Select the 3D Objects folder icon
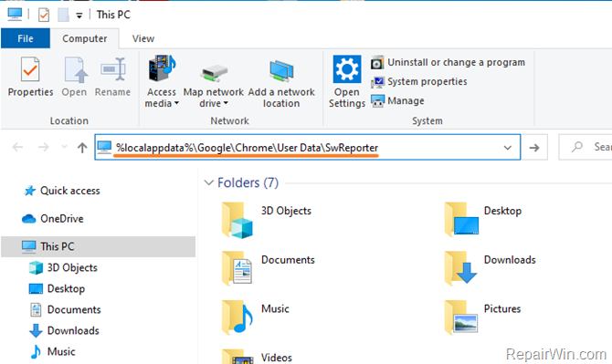The height and width of the screenshot is (364, 612). [237, 220]
